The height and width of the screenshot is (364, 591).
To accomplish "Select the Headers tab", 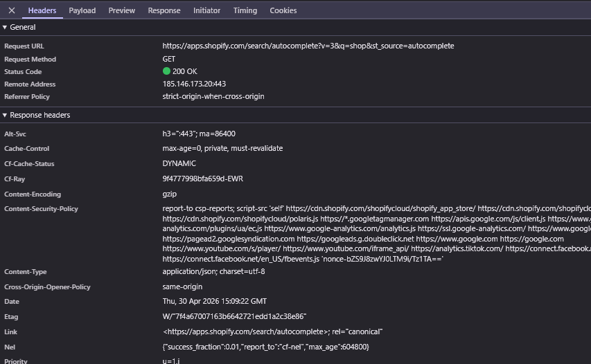I will click(x=42, y=10).
